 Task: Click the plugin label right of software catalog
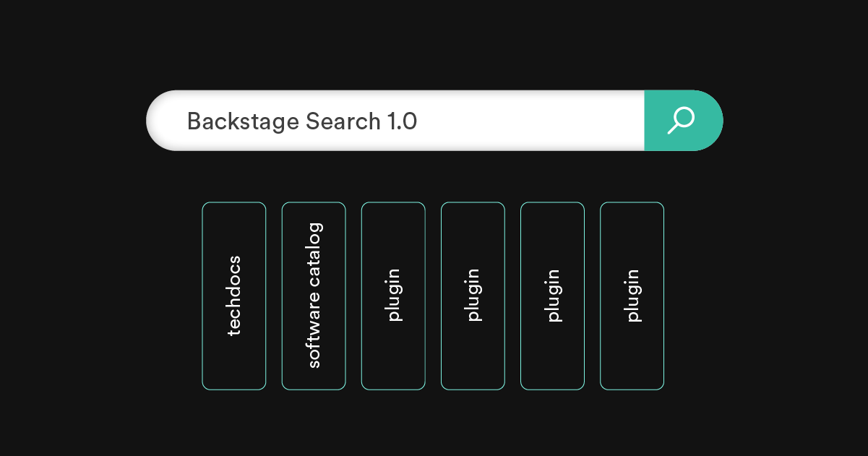[x=394, y=295]
